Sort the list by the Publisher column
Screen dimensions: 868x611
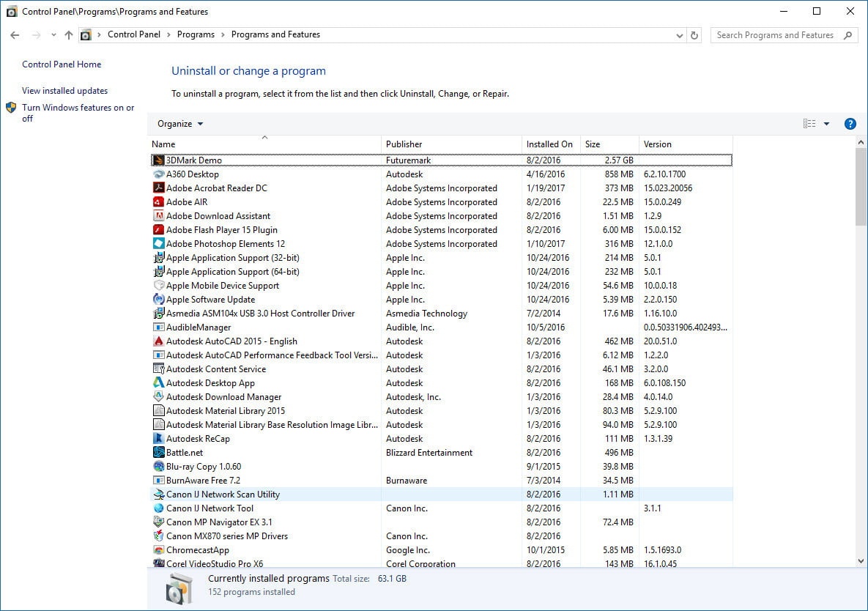404,144
